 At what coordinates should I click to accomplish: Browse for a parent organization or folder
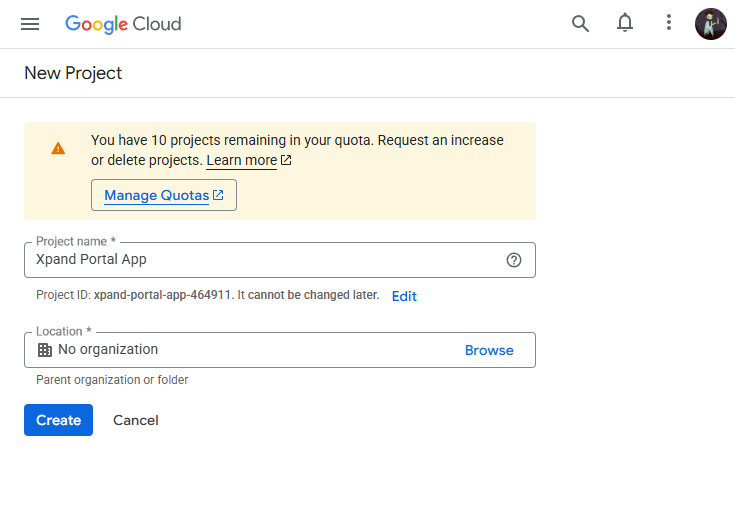(489, 350)
